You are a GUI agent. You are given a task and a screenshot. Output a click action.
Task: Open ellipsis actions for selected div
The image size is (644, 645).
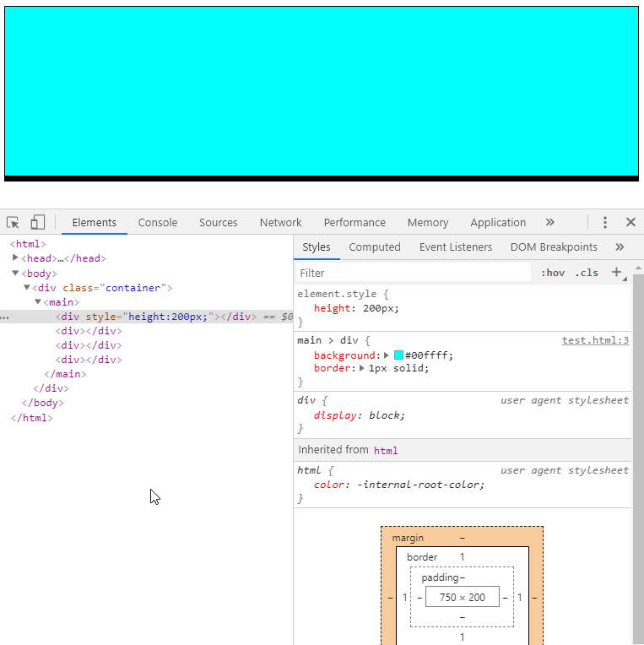pos(5,317)
